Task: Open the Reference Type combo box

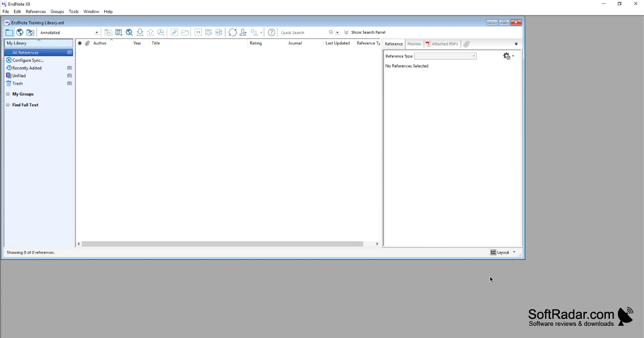Action: coord(445,56)
